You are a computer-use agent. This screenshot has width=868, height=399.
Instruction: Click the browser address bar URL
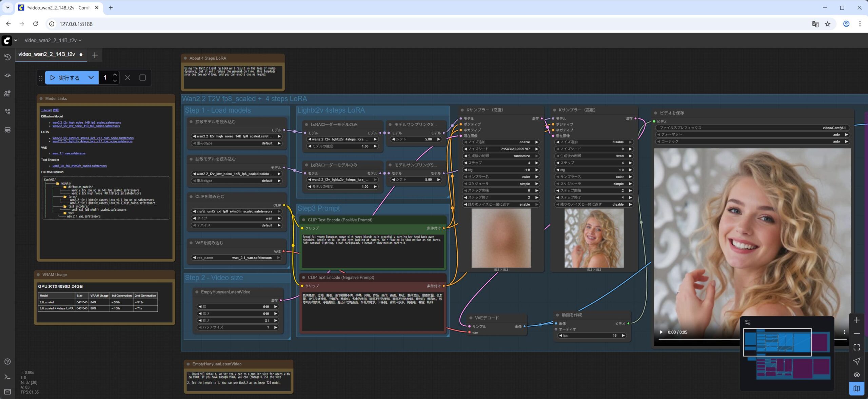point(76,24)
